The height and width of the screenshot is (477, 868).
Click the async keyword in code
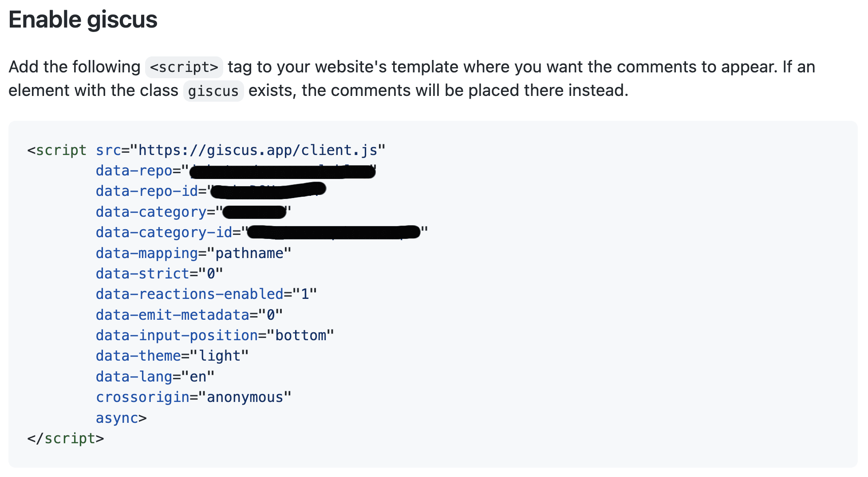coord(117,418)
